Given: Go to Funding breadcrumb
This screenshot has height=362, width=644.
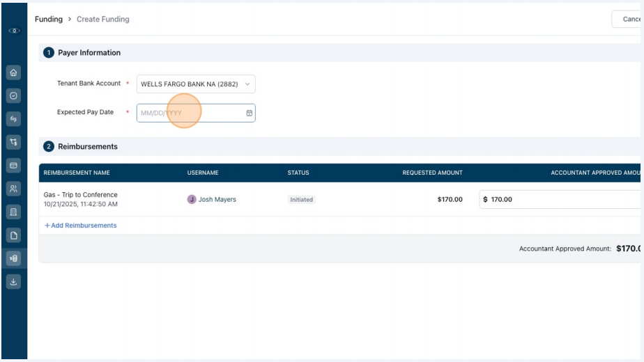Looking at the screenshot, I should 49,19.
